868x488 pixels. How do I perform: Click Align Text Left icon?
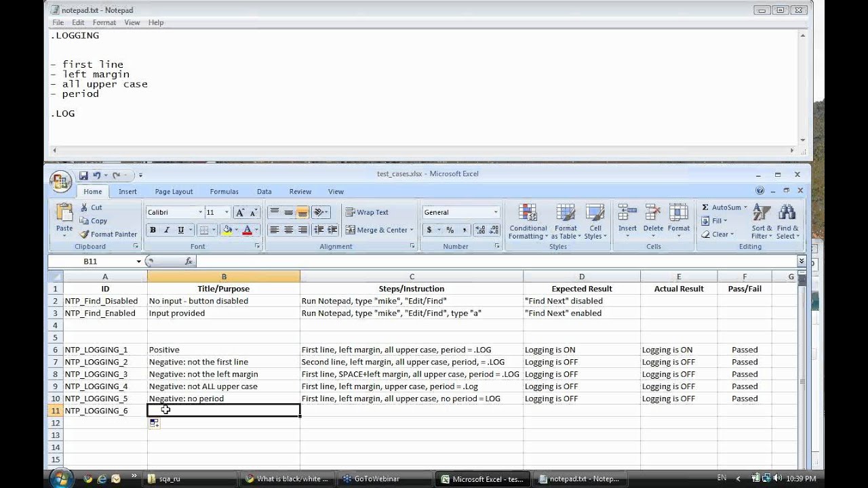(x=275, y=230)
